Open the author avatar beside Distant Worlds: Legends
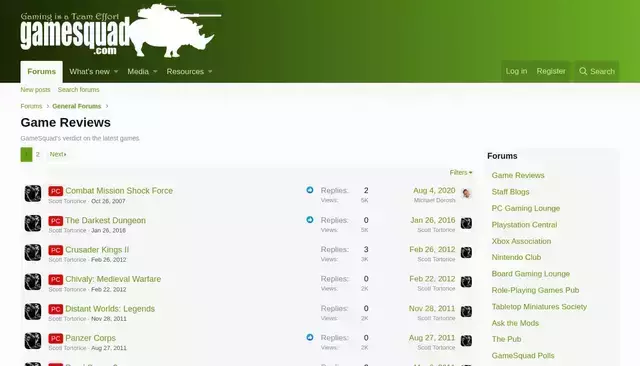 coord(33,312)
